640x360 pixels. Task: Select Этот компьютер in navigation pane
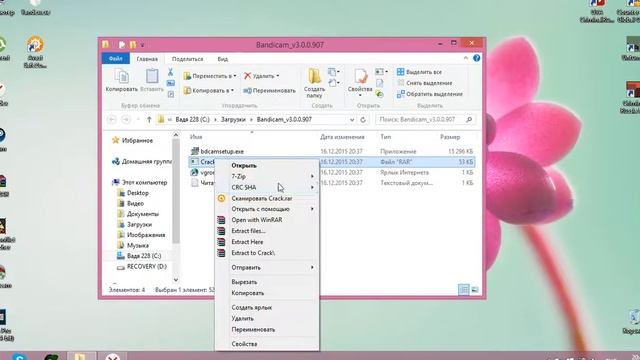click(144, 182)
